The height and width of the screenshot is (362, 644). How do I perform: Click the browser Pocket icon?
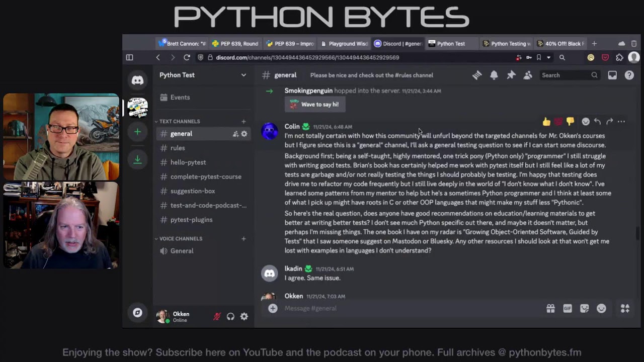pyautogui.click(x=605, y=58)
